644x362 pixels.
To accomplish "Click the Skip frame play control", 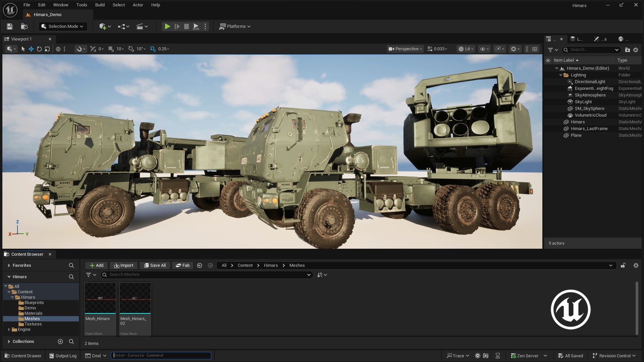I will click(x=177, y=26).
